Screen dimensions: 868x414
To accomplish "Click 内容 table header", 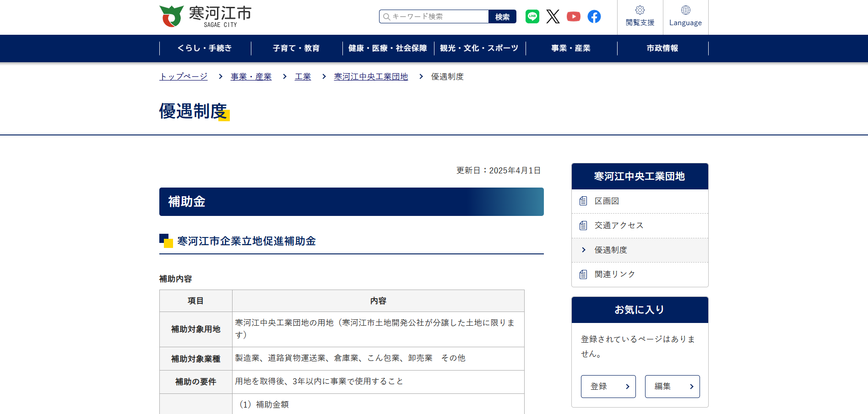I will (379, 301).
